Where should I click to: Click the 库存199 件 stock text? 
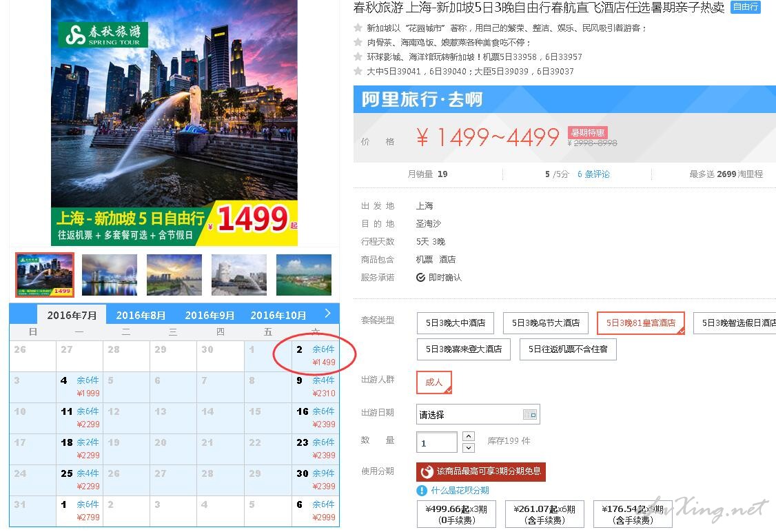(509, 441)
